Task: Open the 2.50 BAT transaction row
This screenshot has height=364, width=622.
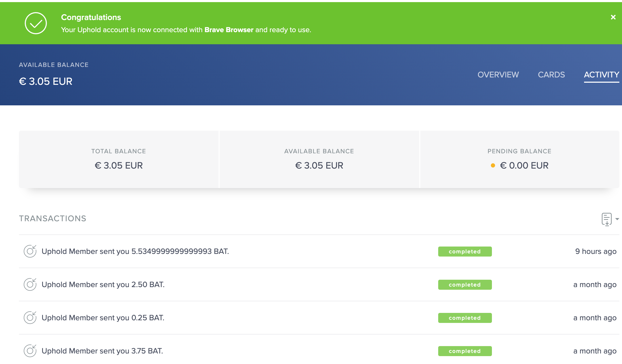Action: (103, 284)
